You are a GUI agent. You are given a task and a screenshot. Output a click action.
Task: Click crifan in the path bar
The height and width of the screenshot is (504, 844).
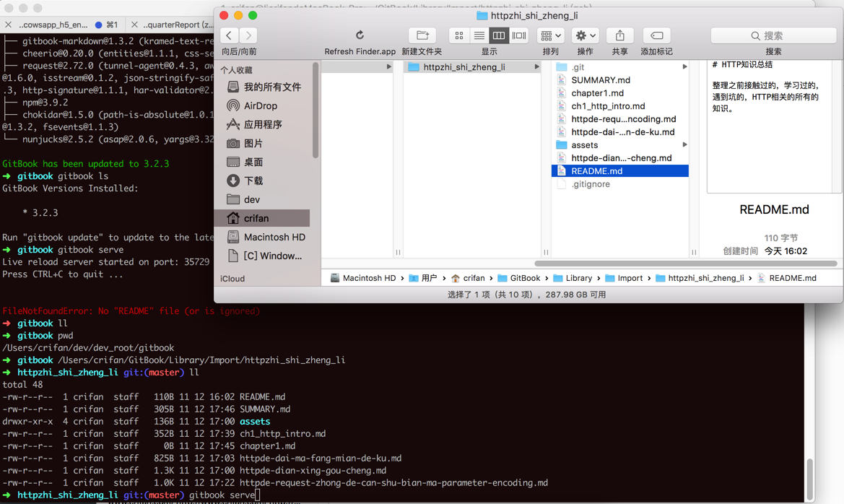click(468, 278)
